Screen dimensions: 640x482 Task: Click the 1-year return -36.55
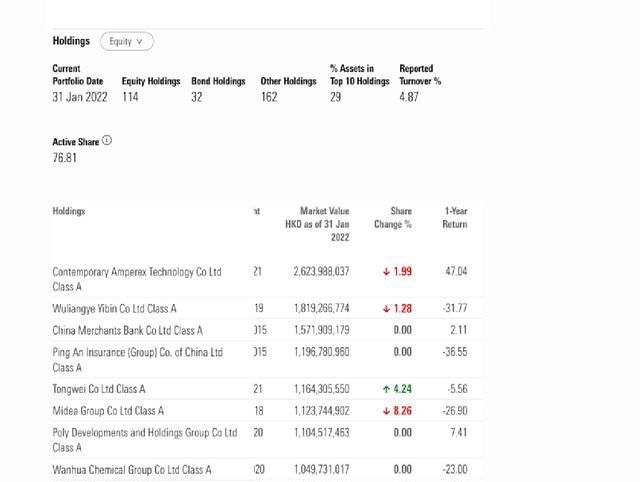click(x=455, y=352)
